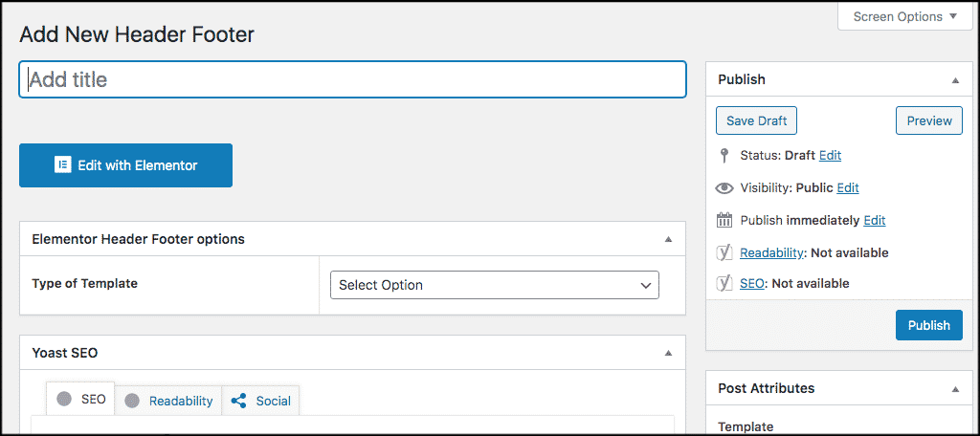Click the grey circle in SEO tab
980x436 pixels.
click(63, 400)
